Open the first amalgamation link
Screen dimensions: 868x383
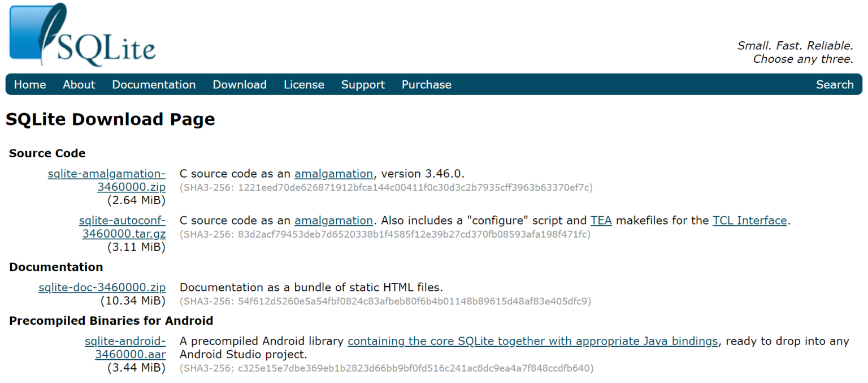click(333, 174)
